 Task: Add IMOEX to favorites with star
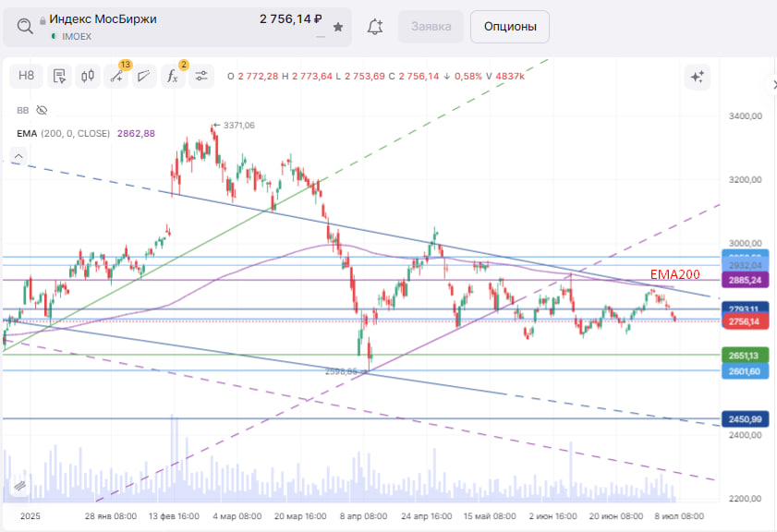tap(338, 27)
